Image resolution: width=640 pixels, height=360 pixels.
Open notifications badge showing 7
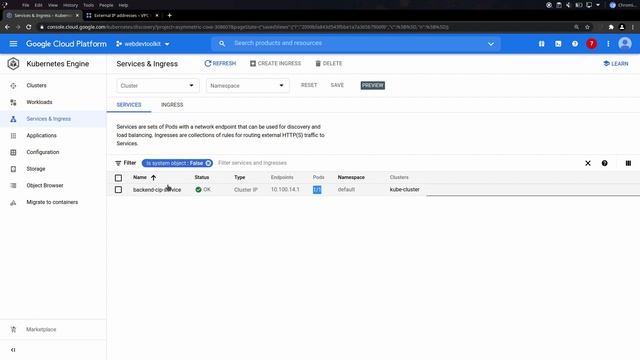[x=591, y=44]
